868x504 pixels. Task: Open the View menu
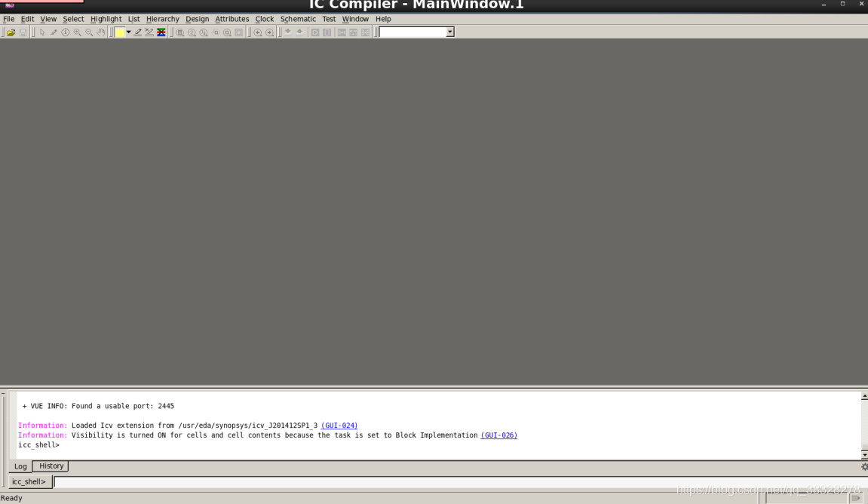click(48, 19)
